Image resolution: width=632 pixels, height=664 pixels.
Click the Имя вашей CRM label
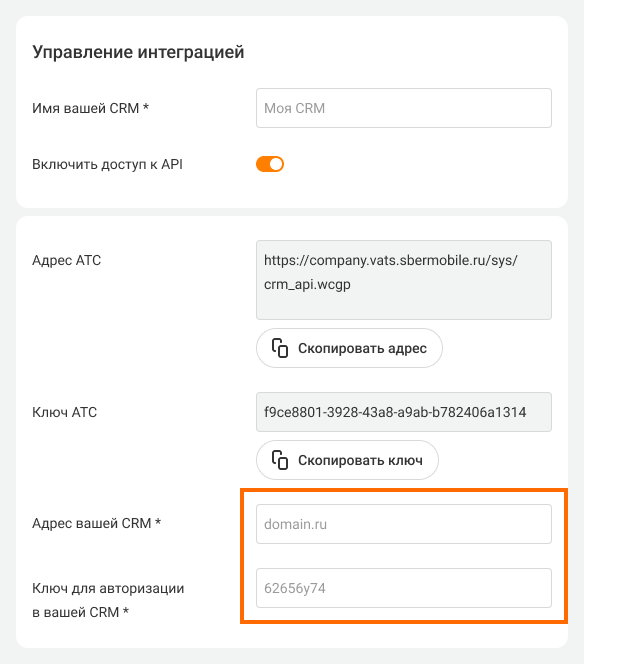91,108
